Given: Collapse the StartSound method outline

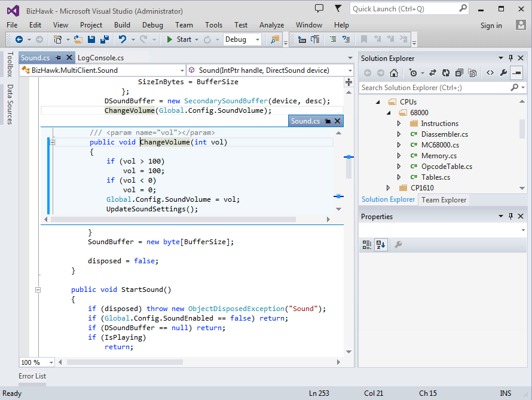Looking at the screenshot, I should tap(38, 290).
